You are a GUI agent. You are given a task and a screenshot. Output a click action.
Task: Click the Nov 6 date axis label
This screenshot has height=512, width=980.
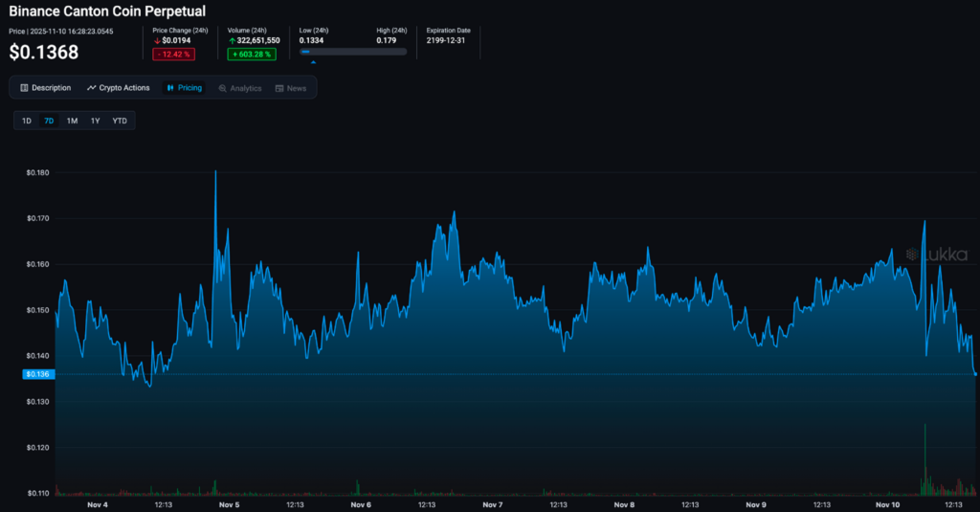click(x=361, y=504)
